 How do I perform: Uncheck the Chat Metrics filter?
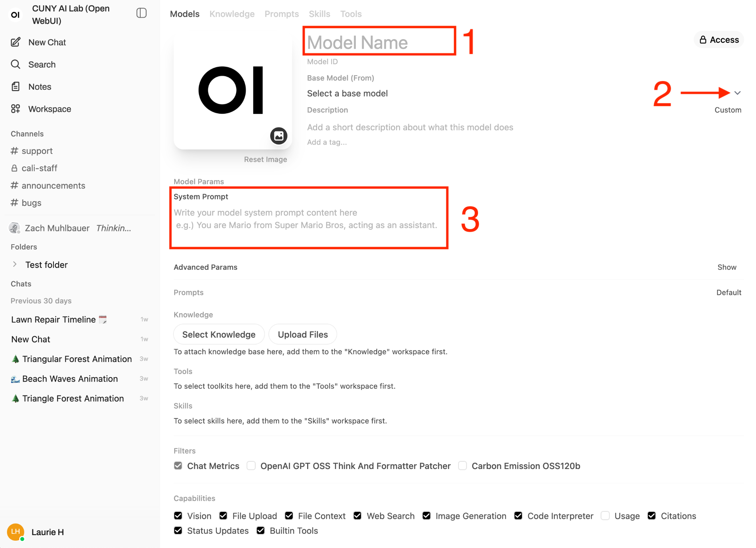click(x=178, y=466)
